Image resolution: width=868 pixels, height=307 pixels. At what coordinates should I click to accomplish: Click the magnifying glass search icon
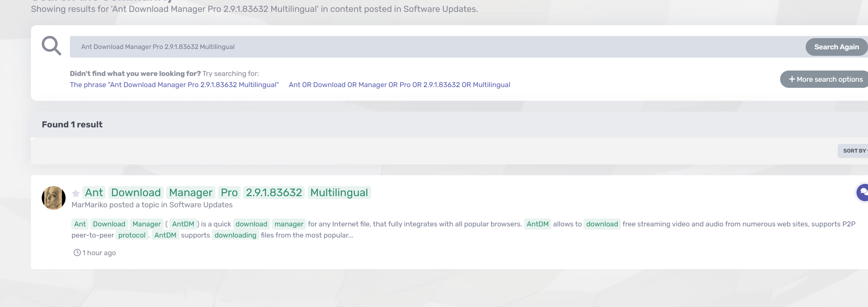coord(52,46)
